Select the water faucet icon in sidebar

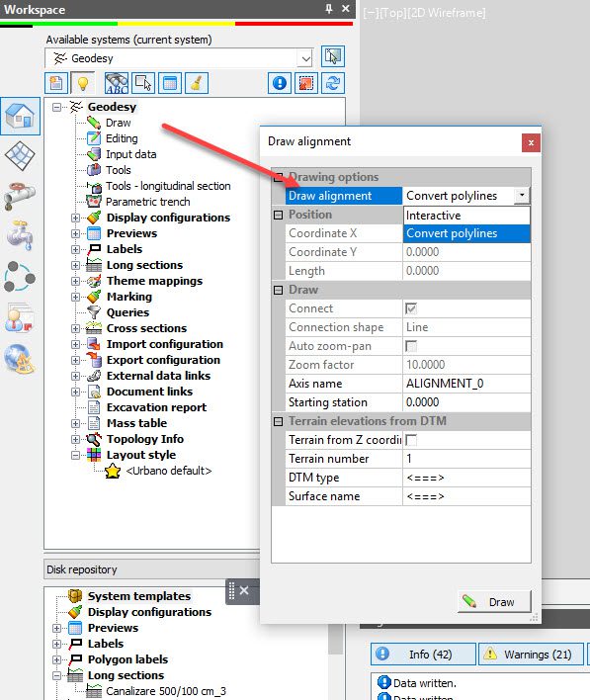tap(19, 235)
